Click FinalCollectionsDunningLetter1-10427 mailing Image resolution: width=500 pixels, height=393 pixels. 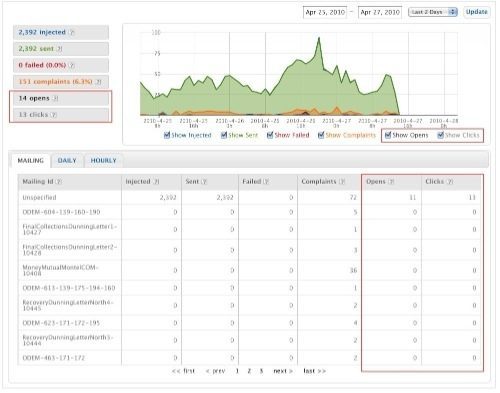[70, 229]
